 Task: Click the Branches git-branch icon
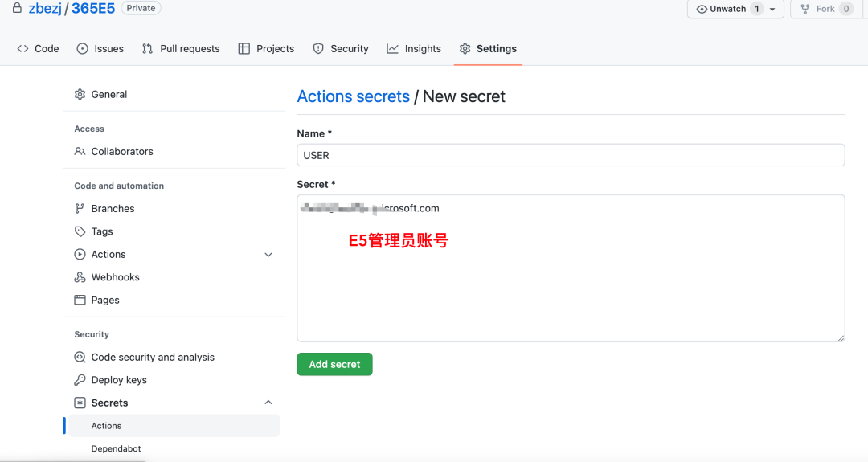(80, 209)
